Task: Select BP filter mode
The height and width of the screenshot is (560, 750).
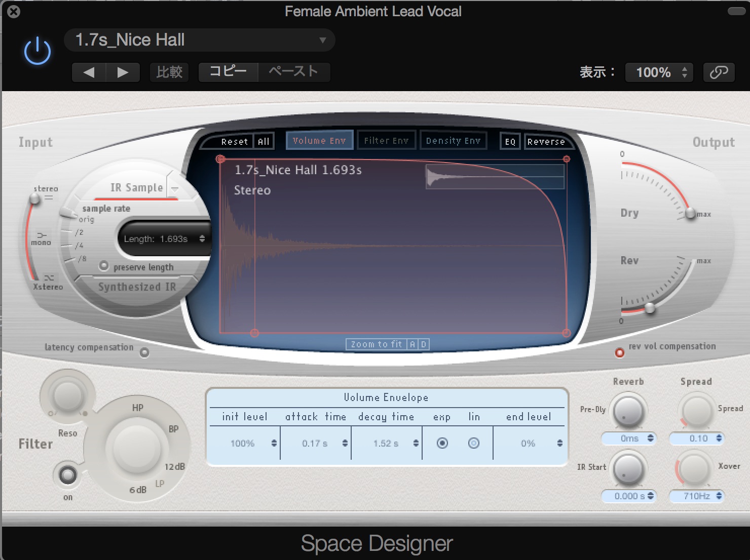Action: 173,429
